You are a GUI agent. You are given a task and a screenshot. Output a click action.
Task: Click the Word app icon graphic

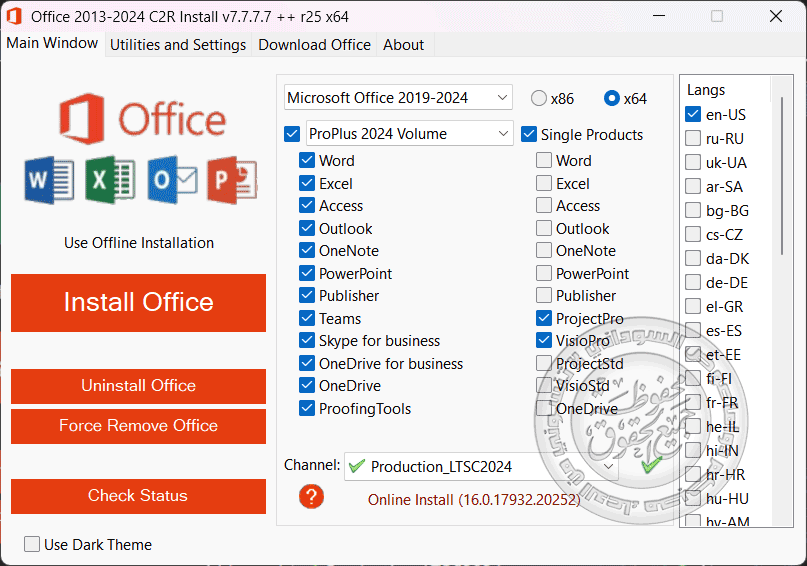coord(49,180)
